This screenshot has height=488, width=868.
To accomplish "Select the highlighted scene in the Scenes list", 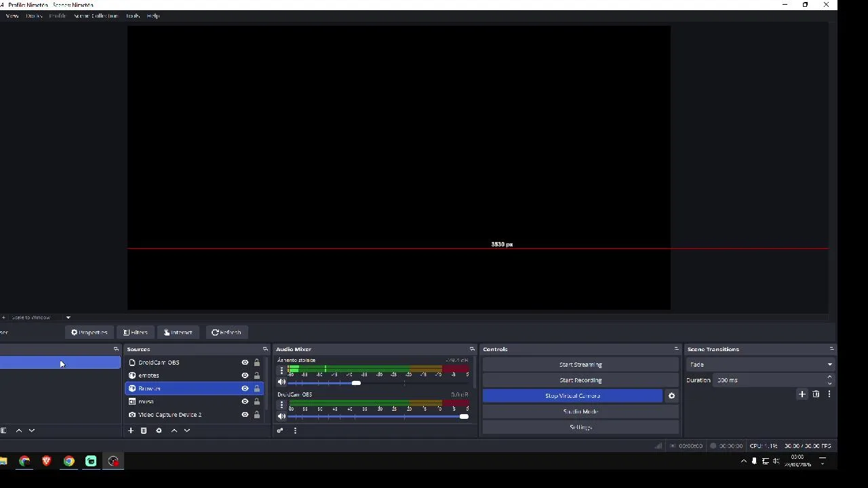I will pyautogui.click(x=60, y=363).
